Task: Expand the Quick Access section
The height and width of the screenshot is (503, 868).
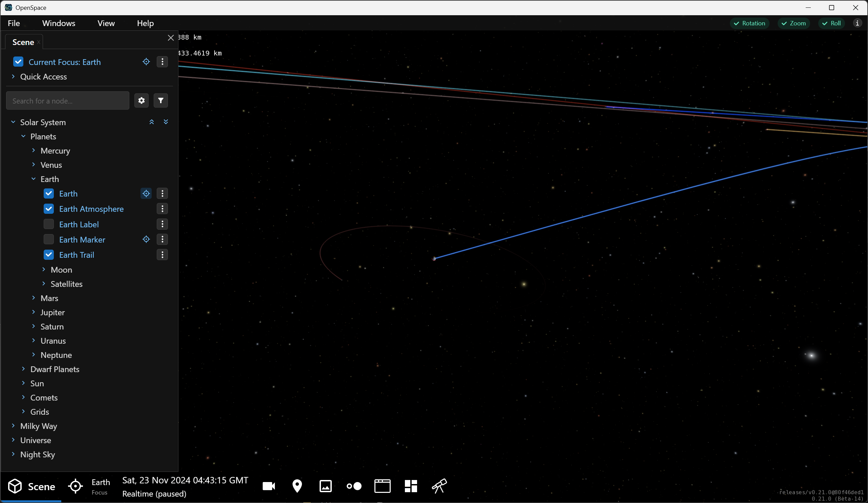Action: (x=13, y=76)
